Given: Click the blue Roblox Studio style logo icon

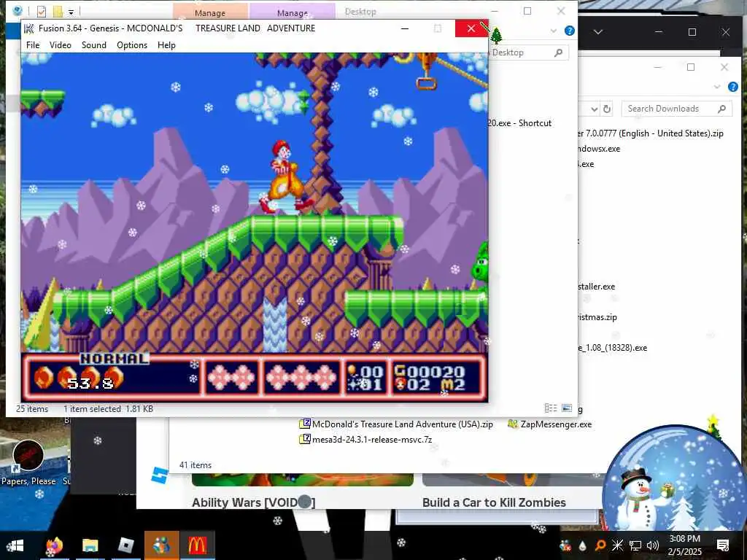Looking at the screenshot, I should point(160,475).
